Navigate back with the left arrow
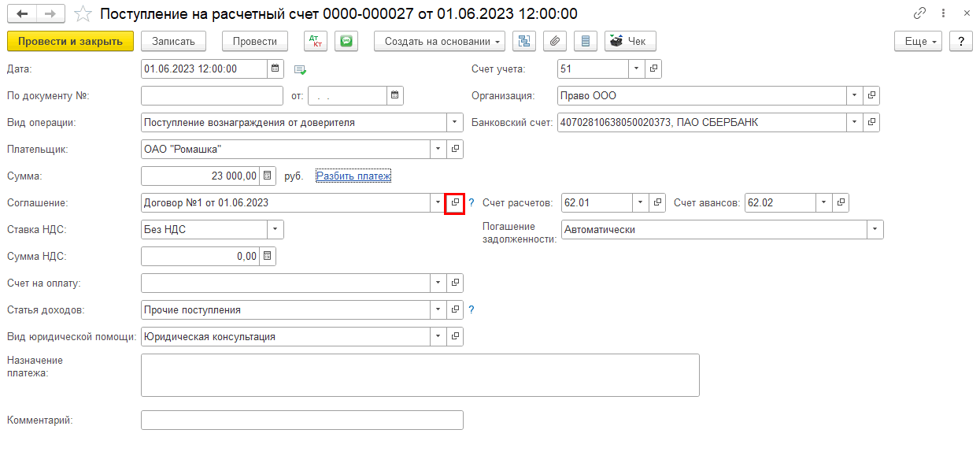This screenshot has width=980, height=463. [22, 13]
